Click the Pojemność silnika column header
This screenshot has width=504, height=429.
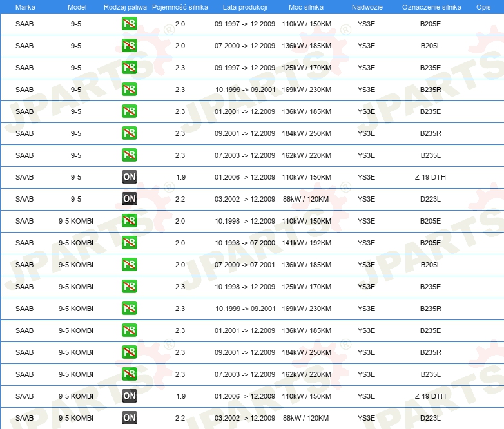[x=180, y=7]
